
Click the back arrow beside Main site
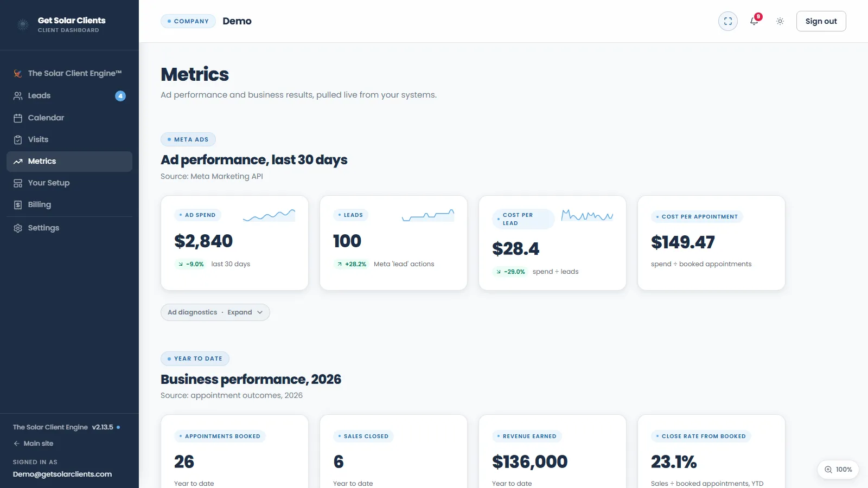16,444
